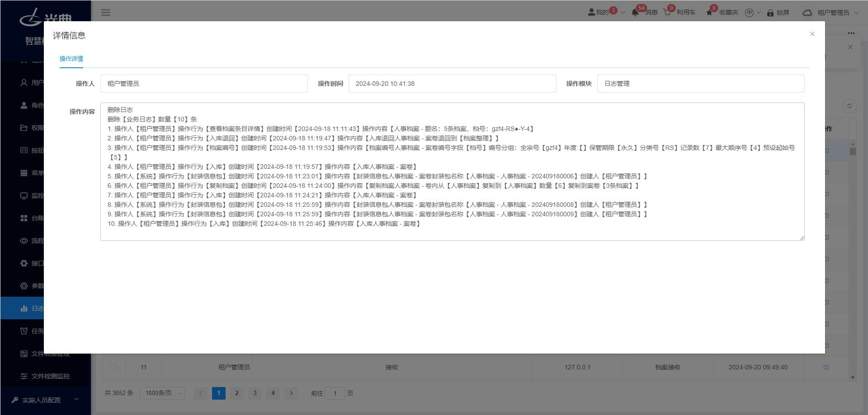868x415 pixels.
Task: Click the three-dots more icon behind the dialog
Action: pyautogui.click(x=851, y=33)
